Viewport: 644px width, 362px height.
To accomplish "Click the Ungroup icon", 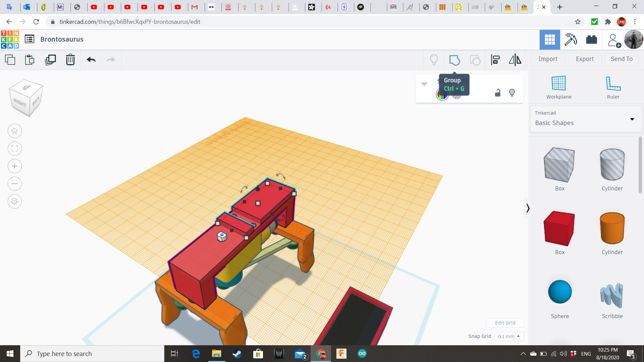I will point(475,60).
